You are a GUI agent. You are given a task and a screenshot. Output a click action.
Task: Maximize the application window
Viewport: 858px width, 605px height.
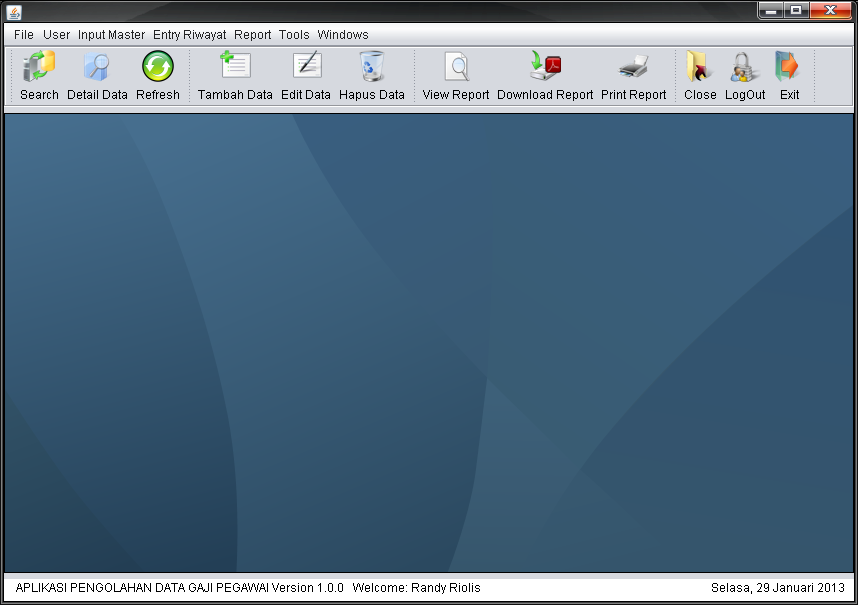coord(796,10)
